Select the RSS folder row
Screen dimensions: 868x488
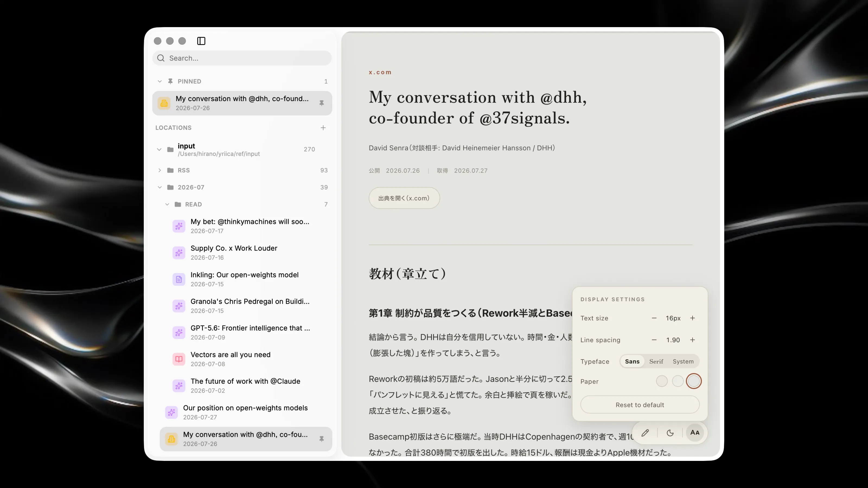click(x=242, y=170)
